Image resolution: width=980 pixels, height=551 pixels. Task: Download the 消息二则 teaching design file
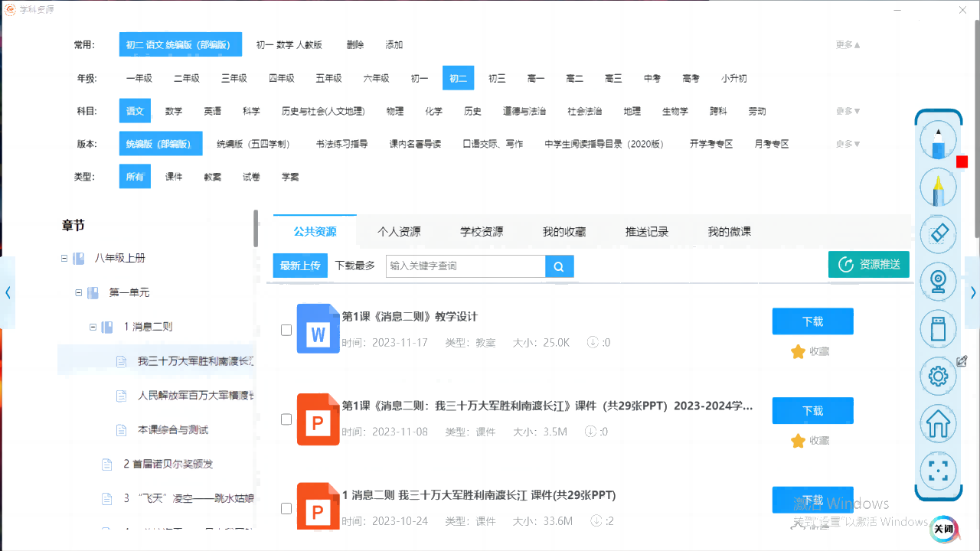(x=812, y=321)
